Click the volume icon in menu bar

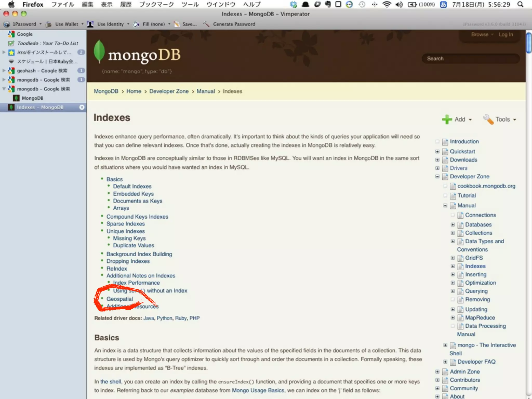(399, 4)
